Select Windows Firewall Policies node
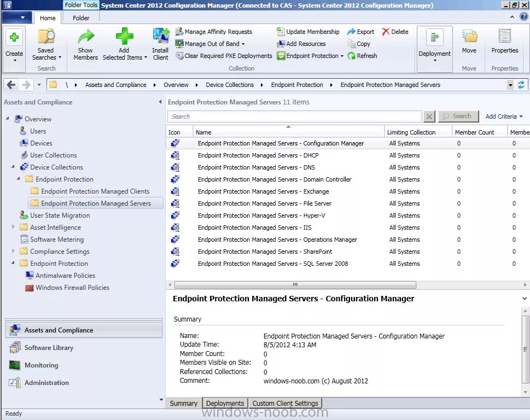 point(72,288)
